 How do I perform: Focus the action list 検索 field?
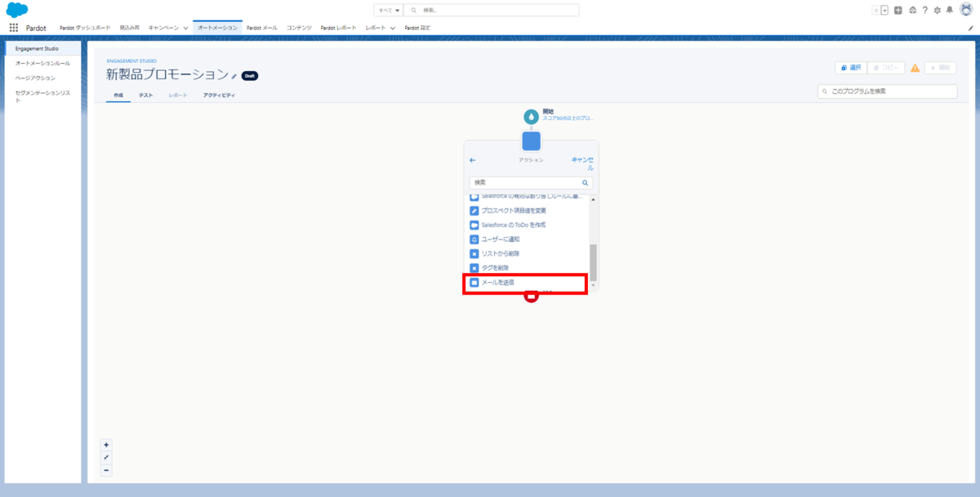click(x=531, y=183)
